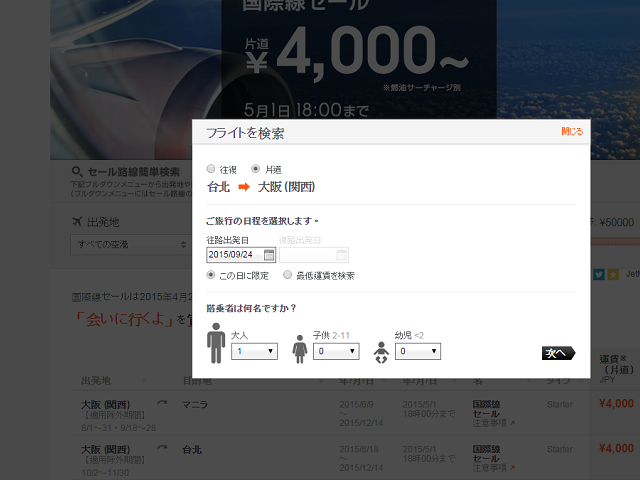Select the 最低運賃を検索 radio option
Image resolution: width=640 pixels, height=480 pixels.
(287, 275)
